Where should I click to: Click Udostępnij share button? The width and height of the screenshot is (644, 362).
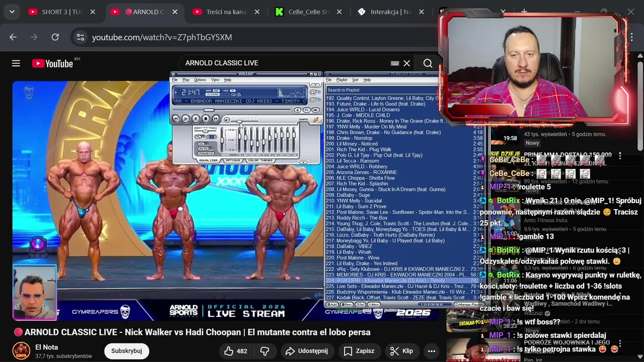pos(306,351)
